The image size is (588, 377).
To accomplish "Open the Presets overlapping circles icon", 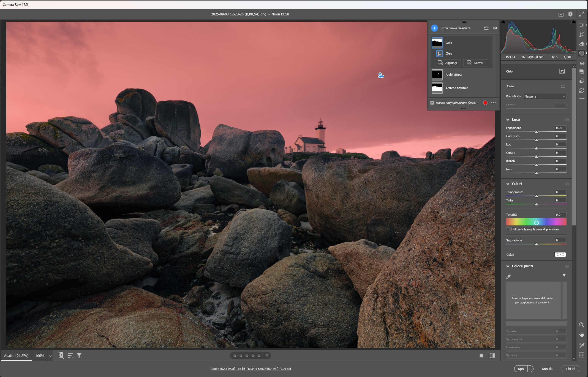I will [581, 81].
